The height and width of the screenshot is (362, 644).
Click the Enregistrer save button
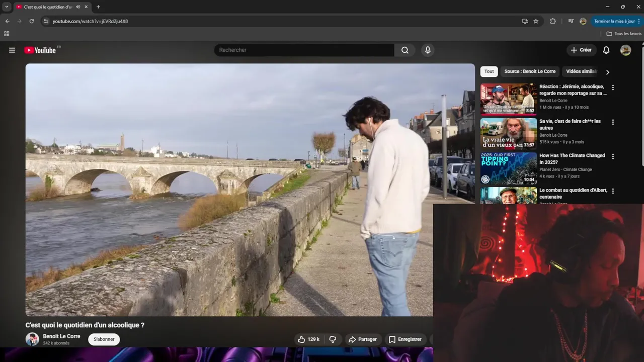point(406,339)
